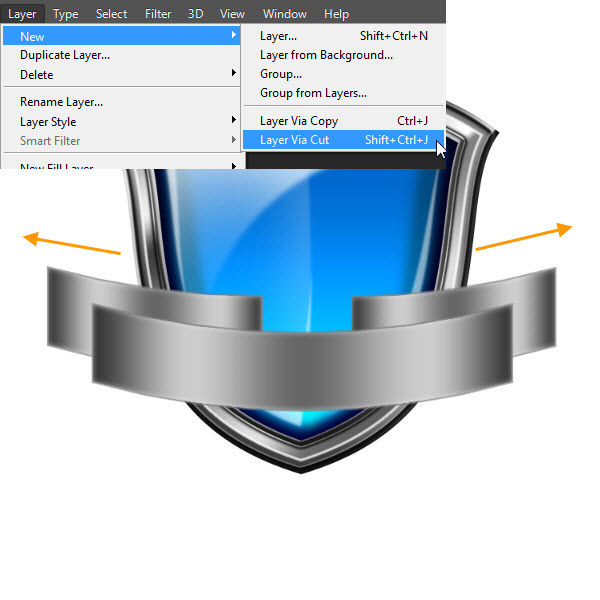
Task: Open the Help menu
Action: pos(336,14)
